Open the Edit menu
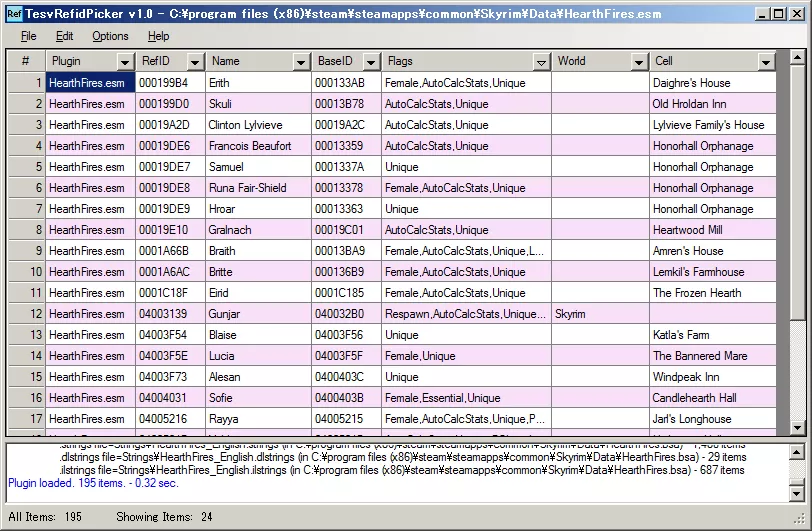This screenshot has height=531, width=812. tap(64, 36)
